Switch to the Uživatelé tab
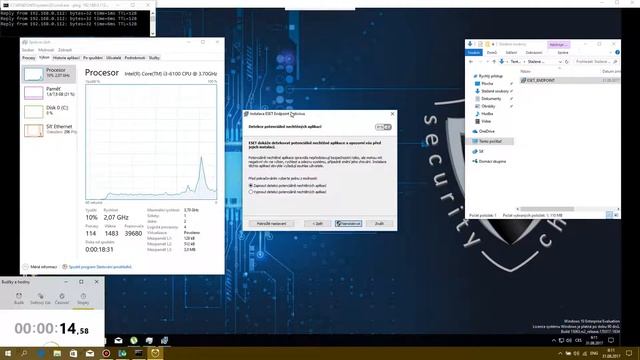Viewport: 640px width, 360px height. pos(113,58)
